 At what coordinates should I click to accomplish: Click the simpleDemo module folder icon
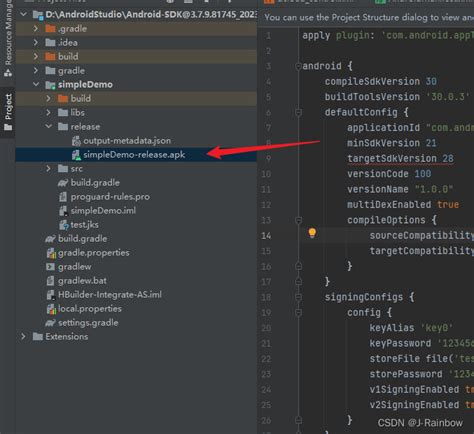tap(50, 85)
